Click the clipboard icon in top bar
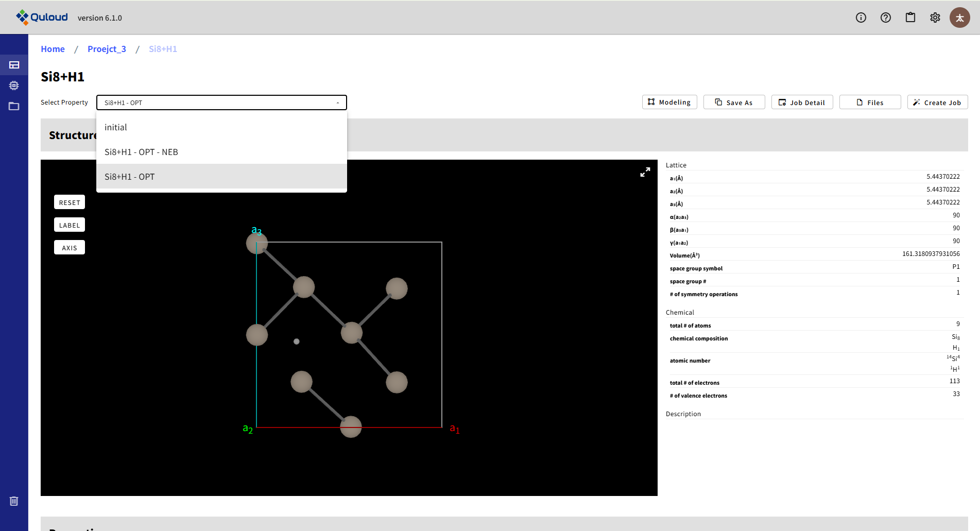This screenshot has width=980, height=531. coord(910,18)
